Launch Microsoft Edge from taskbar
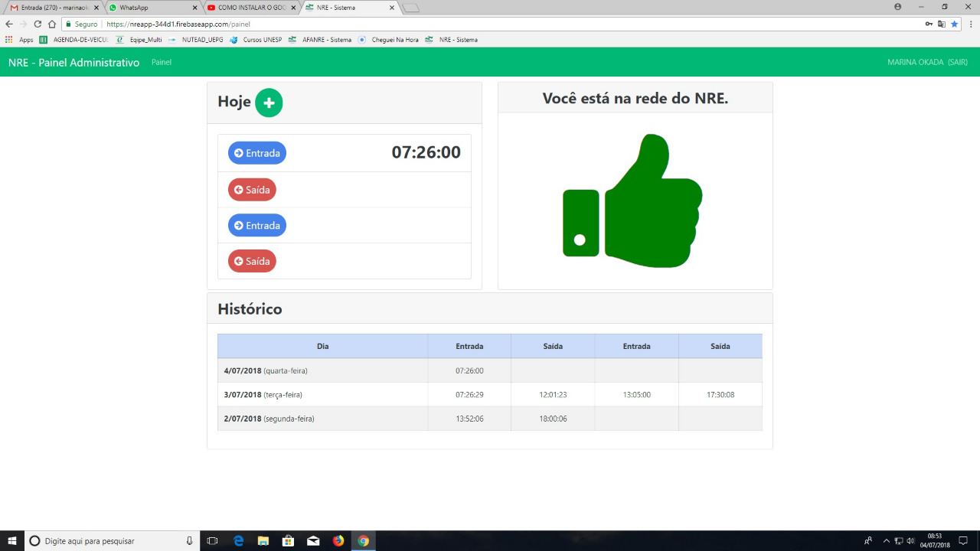Image resolution: width=980 pixels, height=551 pixels. click(x=238, y=540)
